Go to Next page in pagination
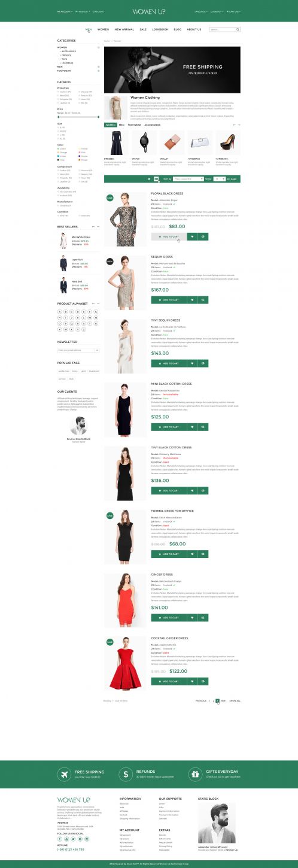Image resolution: width=298 pixels, height=868 pixels. (x=223, y=700)
